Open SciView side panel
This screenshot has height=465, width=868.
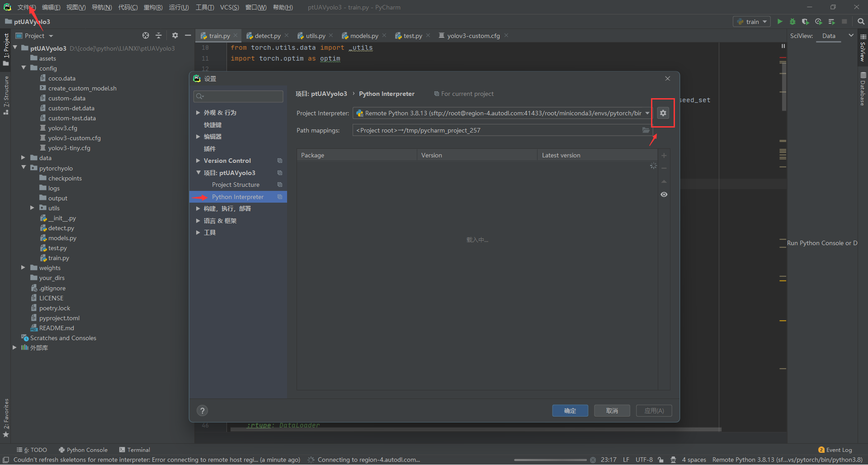click(863, 48)
